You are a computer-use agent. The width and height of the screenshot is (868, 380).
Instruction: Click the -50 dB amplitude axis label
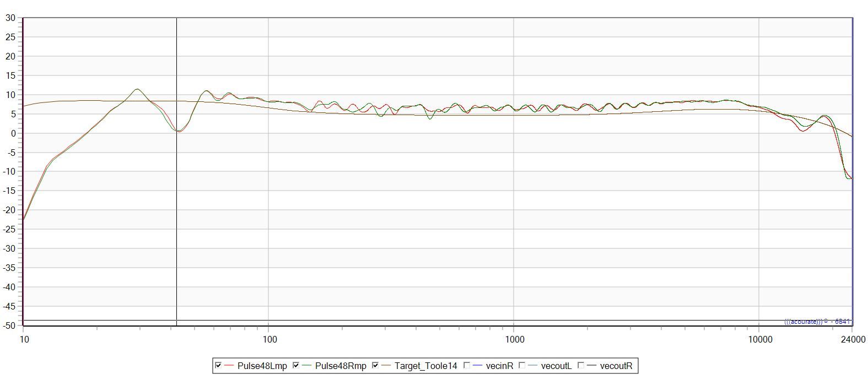click(x=9, y=325)
